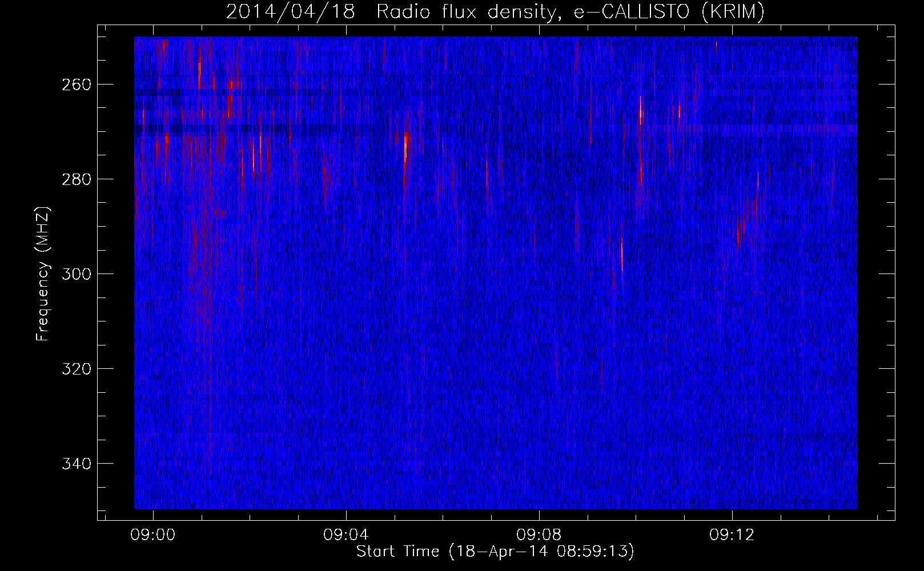
Task: Click the 09:00 time tick label
Action: point(153,535)
